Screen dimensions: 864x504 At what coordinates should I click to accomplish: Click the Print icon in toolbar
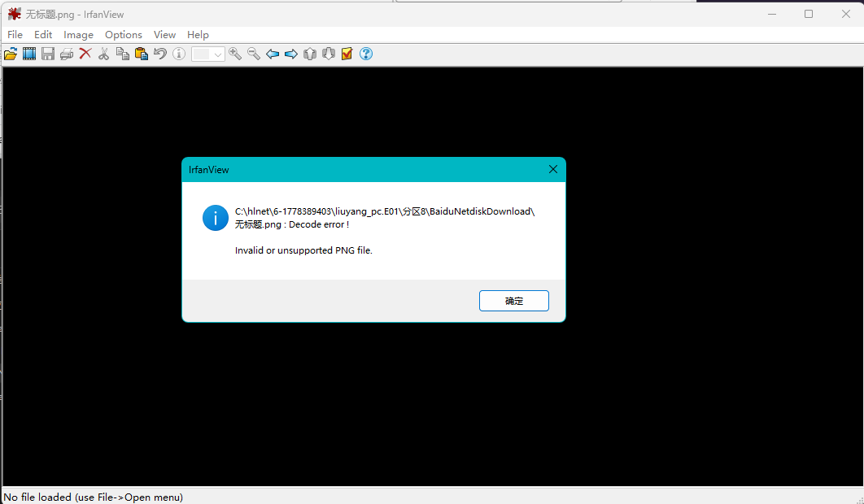tap(67, 54)
